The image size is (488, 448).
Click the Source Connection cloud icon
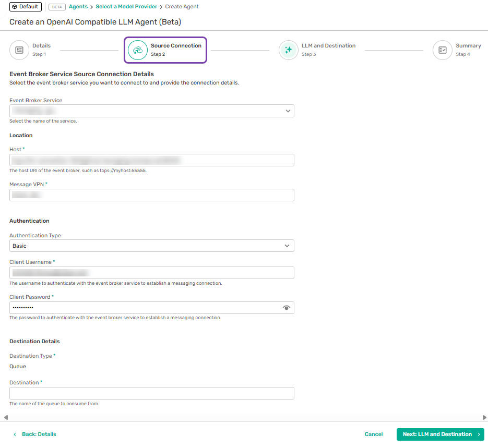138,50
